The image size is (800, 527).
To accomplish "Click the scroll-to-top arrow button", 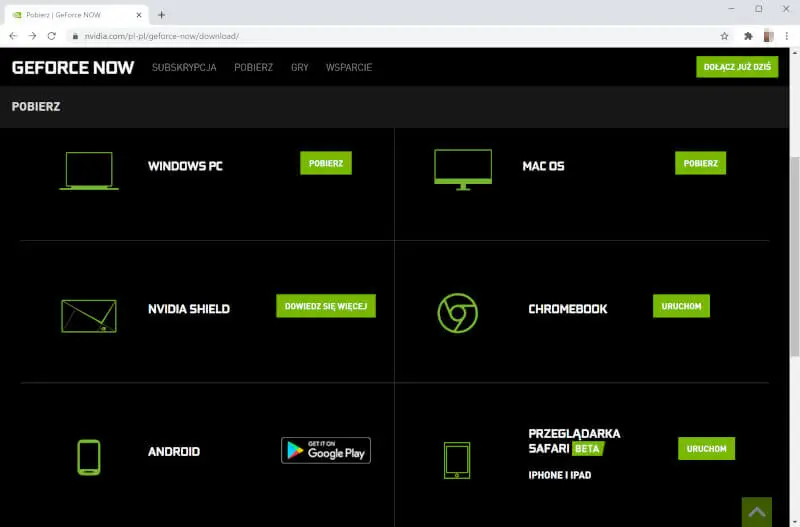I will point(757,512).
